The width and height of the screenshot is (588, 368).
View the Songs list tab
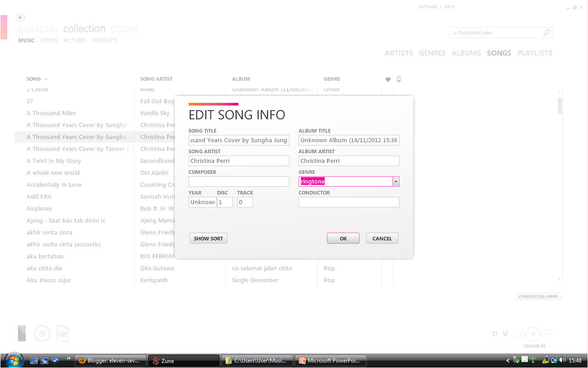coord(499,53)
